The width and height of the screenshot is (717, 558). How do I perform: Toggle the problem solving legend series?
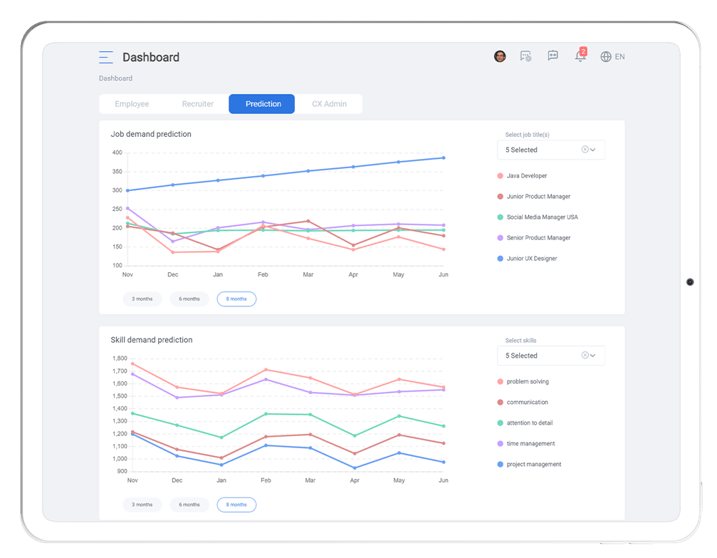(527, 382)
